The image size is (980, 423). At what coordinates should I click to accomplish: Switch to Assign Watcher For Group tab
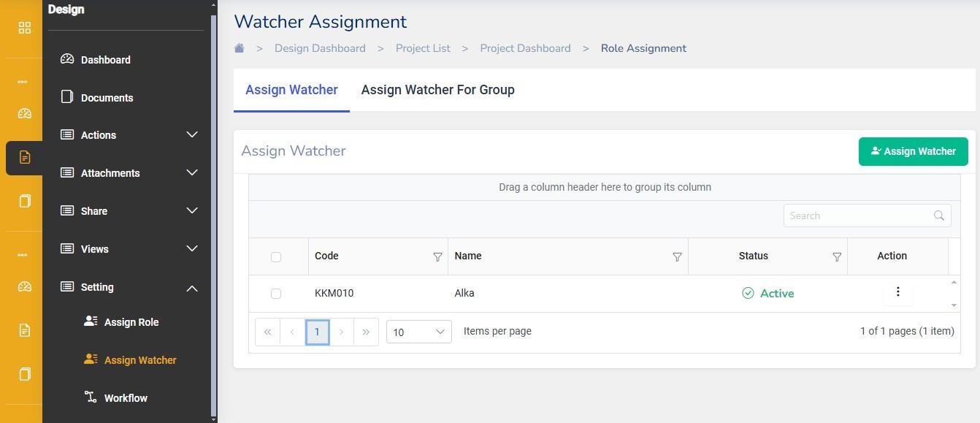coord(437,90)
